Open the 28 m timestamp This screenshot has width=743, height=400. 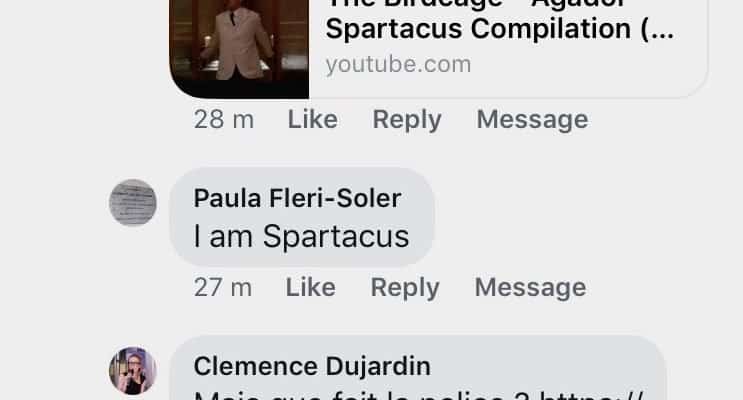pos(224,119)
